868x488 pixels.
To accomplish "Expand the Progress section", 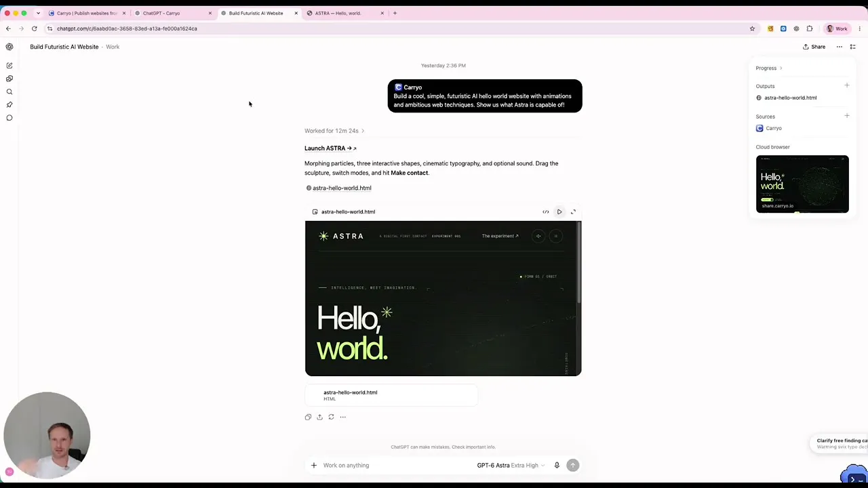I will 769,68.
